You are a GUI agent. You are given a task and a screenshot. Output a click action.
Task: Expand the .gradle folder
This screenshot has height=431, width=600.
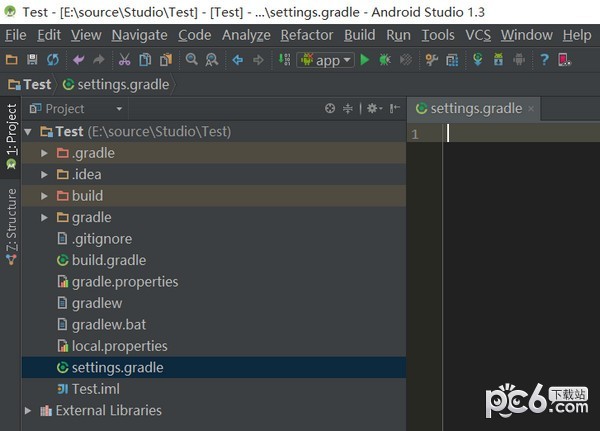point(44,153)
